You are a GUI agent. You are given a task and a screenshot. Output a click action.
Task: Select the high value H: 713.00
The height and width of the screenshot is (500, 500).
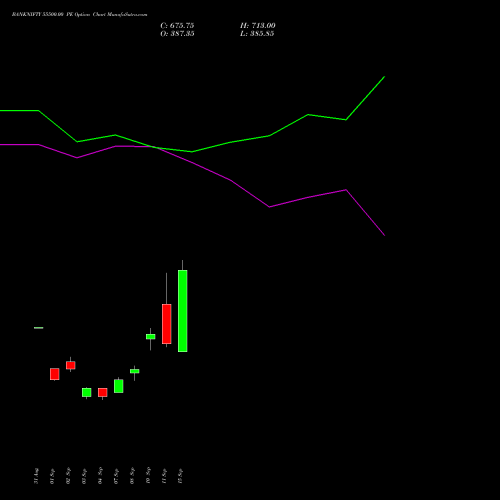point(258,25)
